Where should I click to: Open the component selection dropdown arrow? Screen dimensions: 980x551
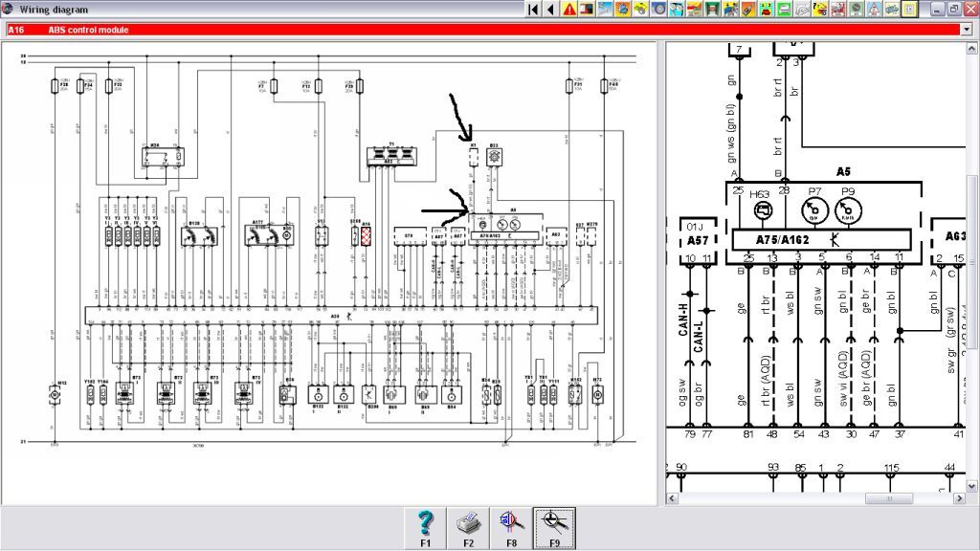pos(968,30)
